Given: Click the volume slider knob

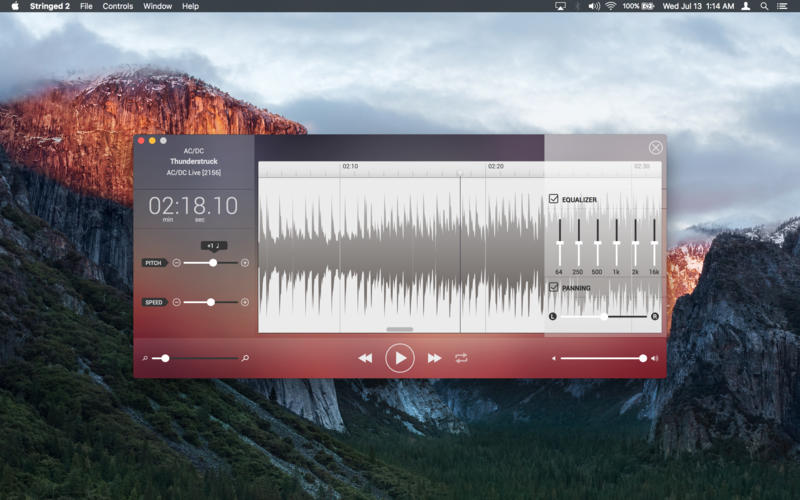Looking at the screenshot, I should 643,358.
